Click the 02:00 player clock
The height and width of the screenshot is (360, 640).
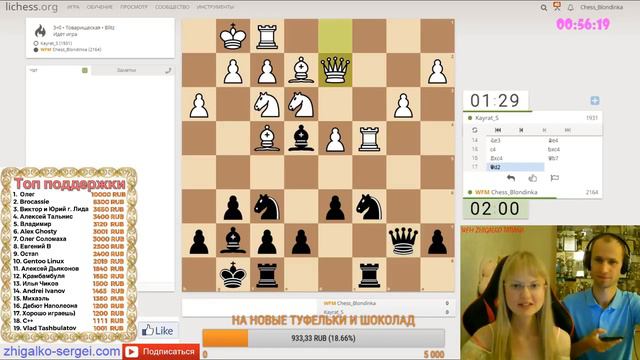coord(495,209)
